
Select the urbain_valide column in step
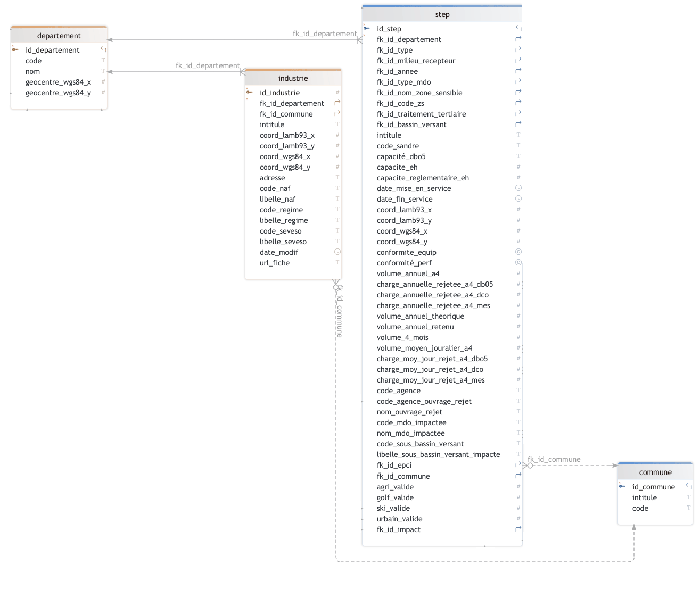pos(399,519)
